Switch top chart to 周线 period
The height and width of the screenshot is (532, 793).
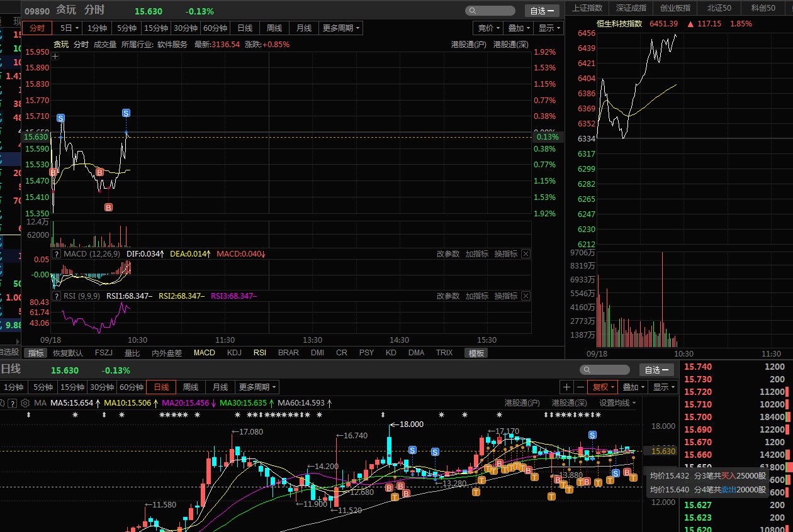pos(274,28)
